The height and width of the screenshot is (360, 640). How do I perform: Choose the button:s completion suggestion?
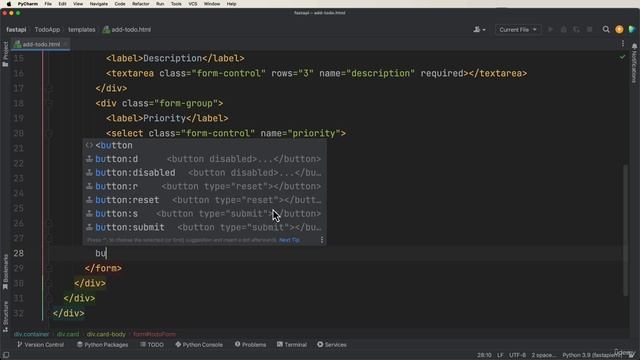(204, 214)
